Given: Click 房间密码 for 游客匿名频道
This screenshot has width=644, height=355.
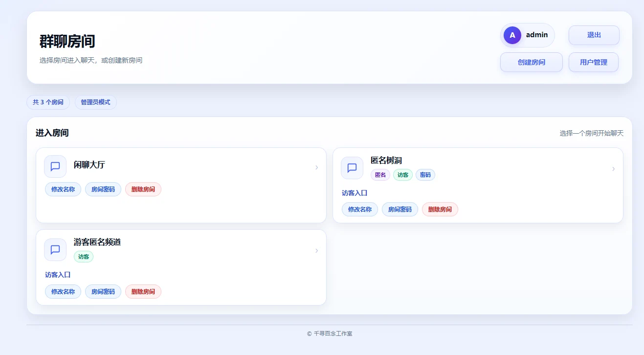Looking at the screenshot, I should click(103, 292).
